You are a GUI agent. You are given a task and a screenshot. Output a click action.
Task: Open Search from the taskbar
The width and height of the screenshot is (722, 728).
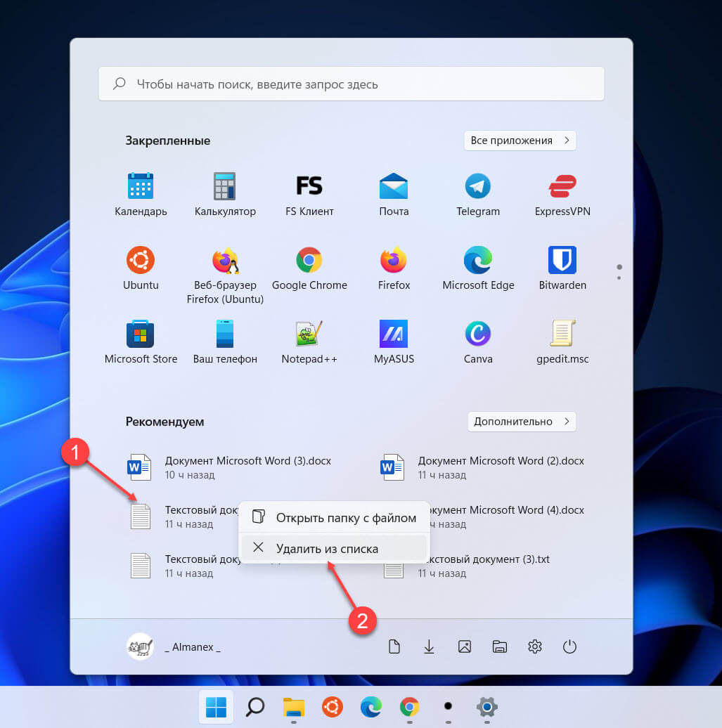[254, 707]
